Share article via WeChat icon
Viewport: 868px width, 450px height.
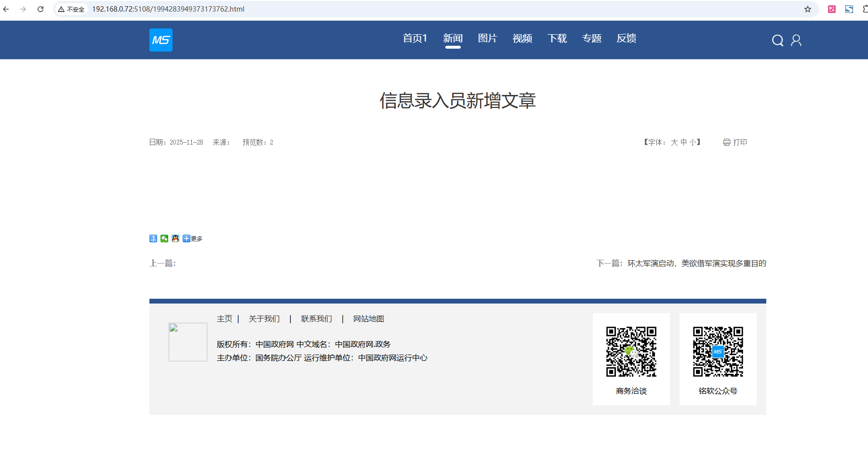coord(164,238)
